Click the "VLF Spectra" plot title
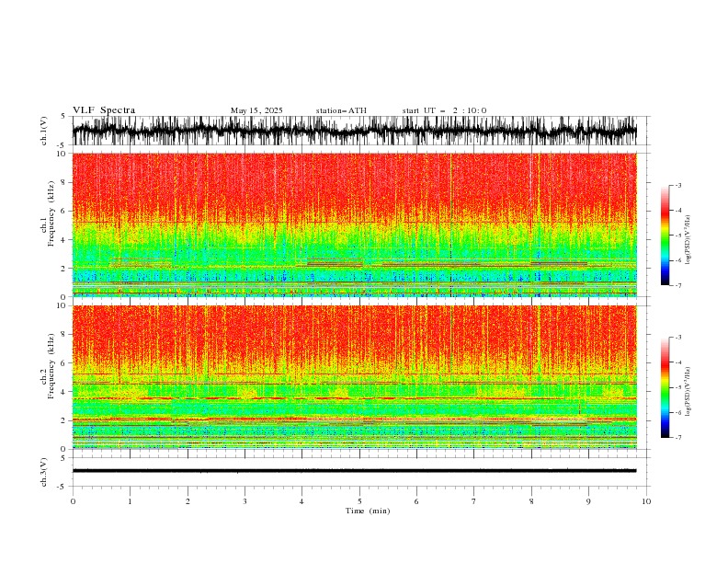728x563 pixels. [x=104, y=110]
